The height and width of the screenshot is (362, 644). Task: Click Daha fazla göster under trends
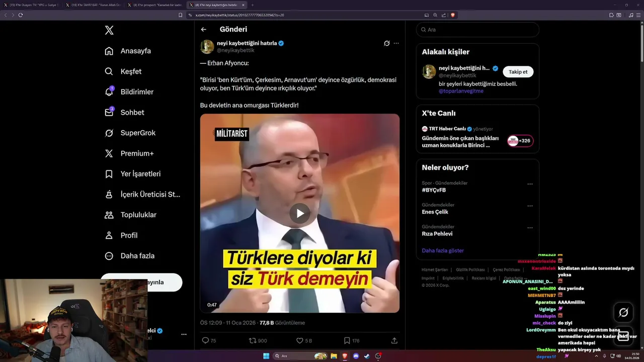tap(443, 250)
